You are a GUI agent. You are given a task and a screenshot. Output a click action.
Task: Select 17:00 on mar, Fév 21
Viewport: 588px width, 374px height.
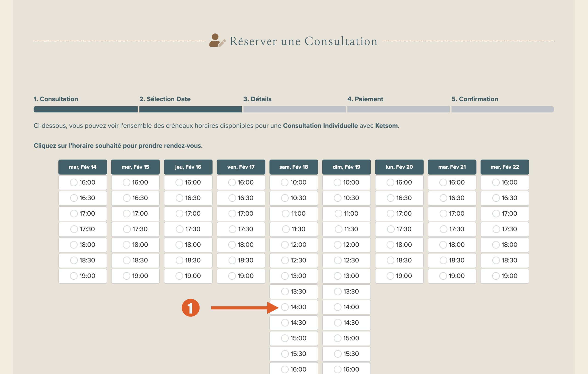point(452,214)
